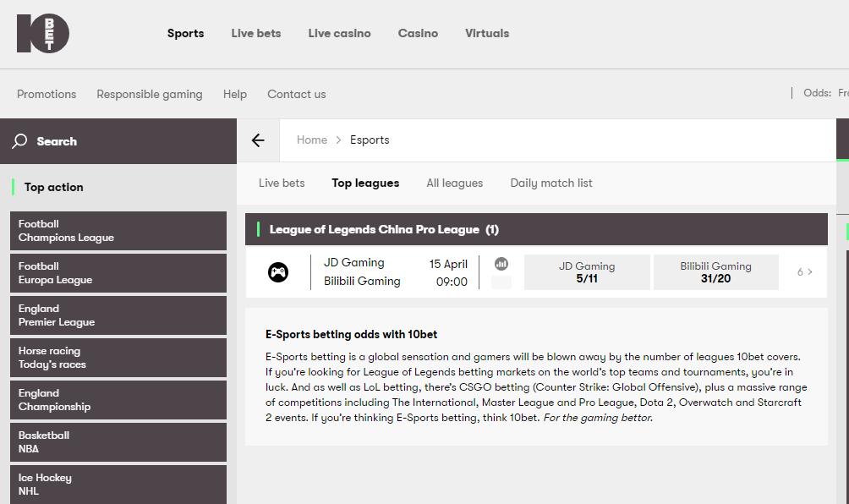Open Football Champions League from the sidebar
The height and width of the screenshot is (504, 849).
tap(118, 230)
